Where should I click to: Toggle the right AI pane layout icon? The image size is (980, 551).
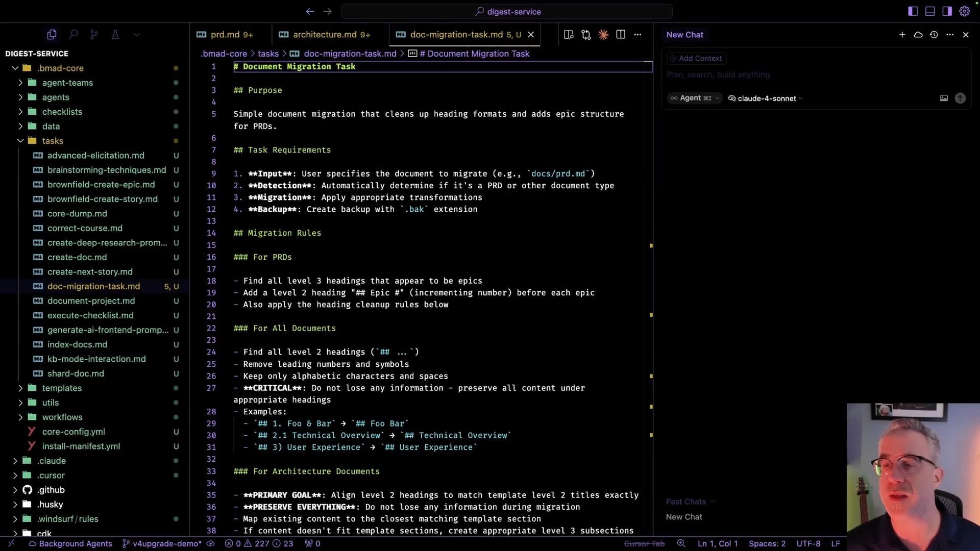pyautogui.click(x=947, y=11)
